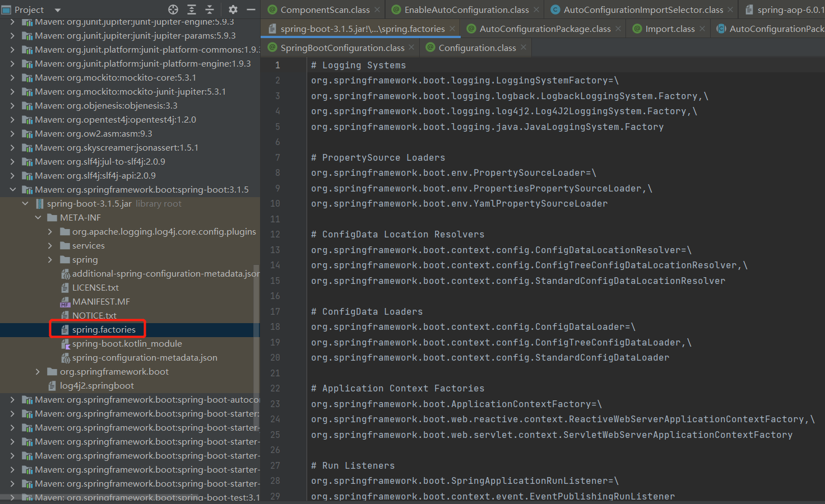Image resolution: width=825 pixels, height=504 pixels.
Task: Collapse the spring-boot-3.1.5.jar node
Action: pos(25,204)
